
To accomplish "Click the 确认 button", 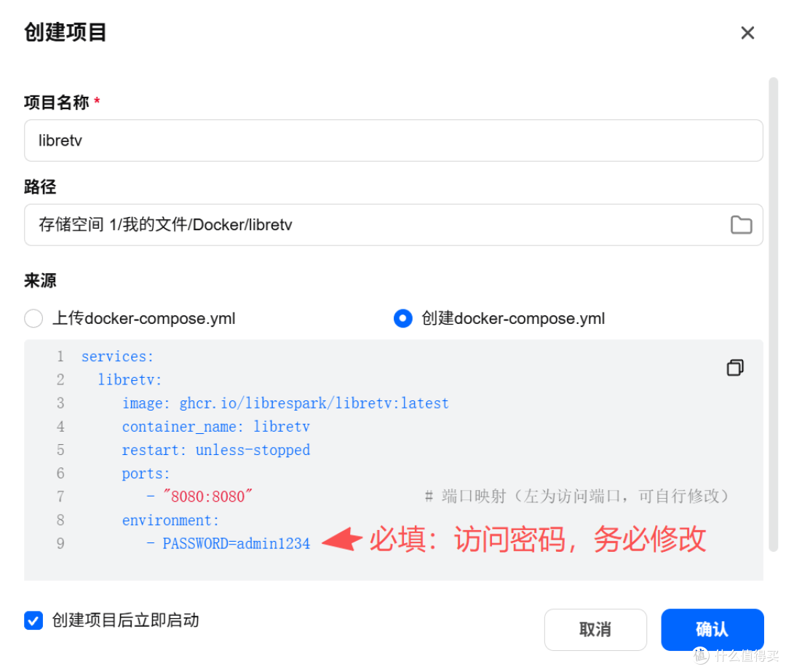I will tap(712, 629).
